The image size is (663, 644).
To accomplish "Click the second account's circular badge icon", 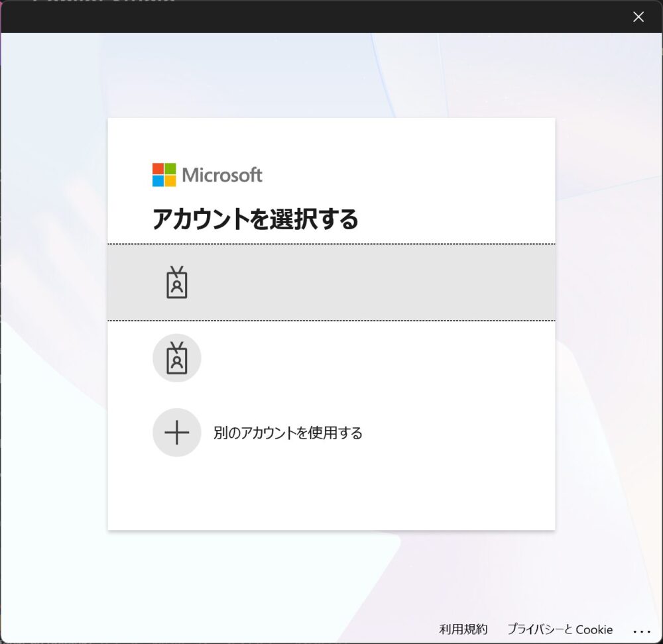I will click(177, 358).
